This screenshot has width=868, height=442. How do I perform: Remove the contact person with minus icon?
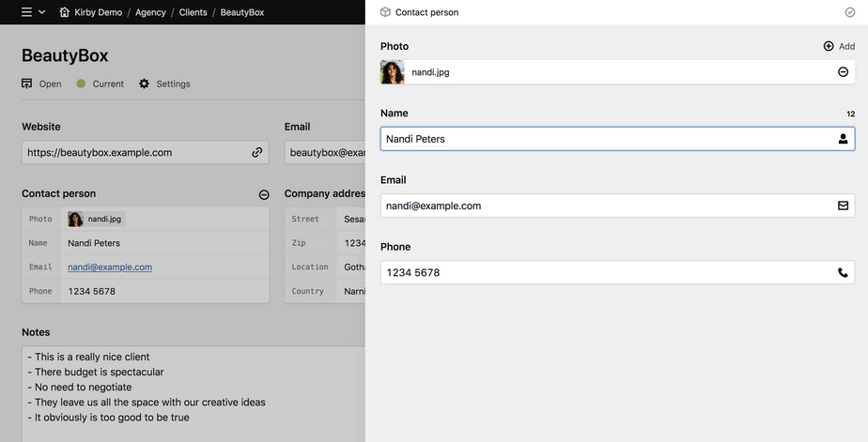coord(264,194)
